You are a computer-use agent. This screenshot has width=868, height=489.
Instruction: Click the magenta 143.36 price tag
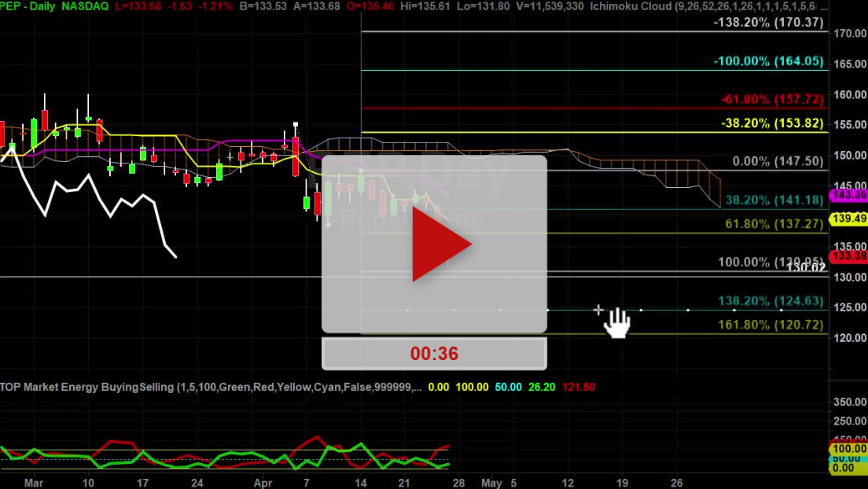[x=848, y=195]
